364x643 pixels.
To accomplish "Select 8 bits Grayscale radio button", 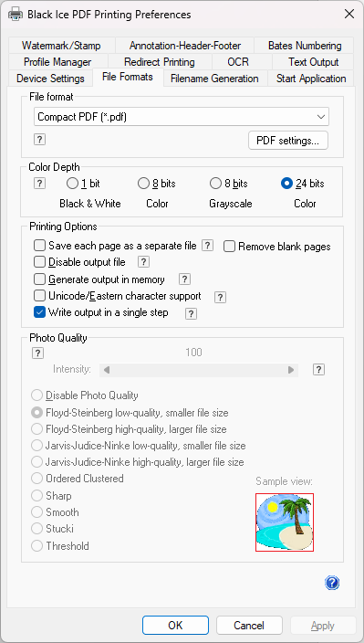I will (215, 184).
